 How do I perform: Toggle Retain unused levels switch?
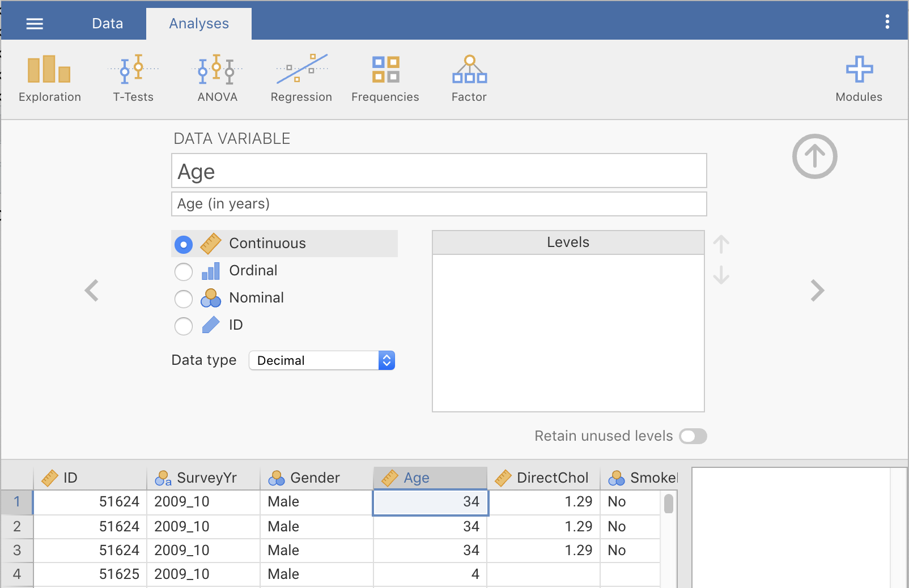693,436
